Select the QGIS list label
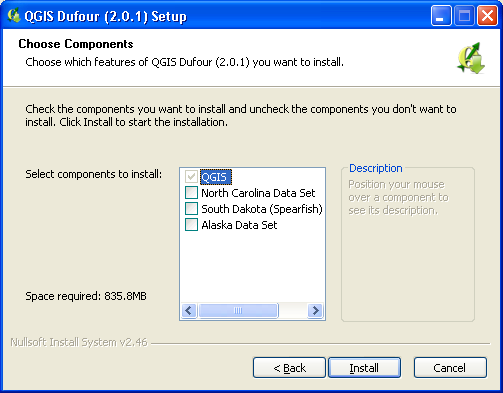This screenshot has width=503, height=393. [215, 177]
